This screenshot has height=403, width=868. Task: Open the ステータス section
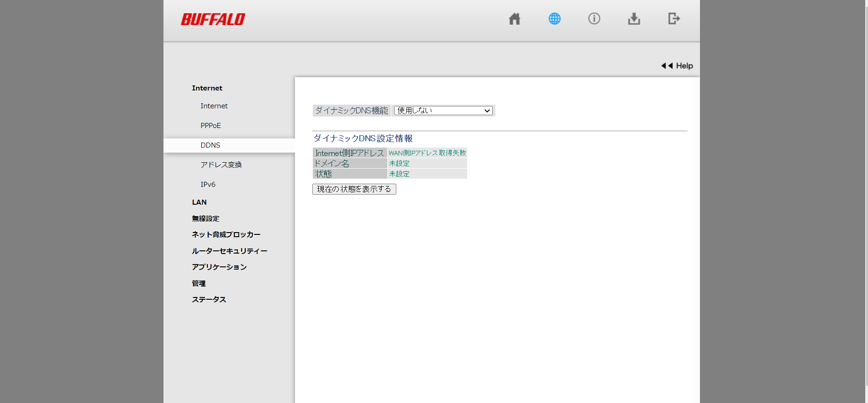point(209,300)
